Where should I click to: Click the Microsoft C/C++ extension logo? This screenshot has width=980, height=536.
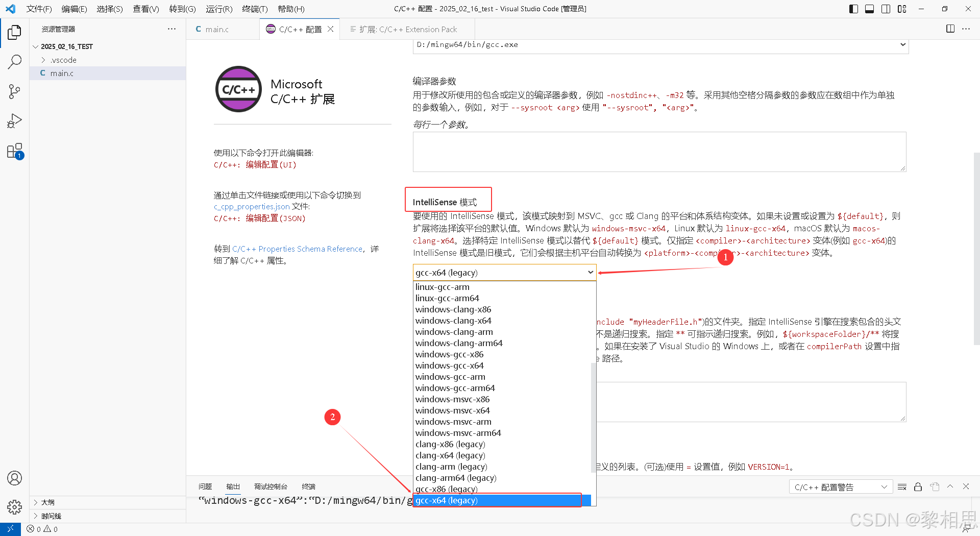pos(238,89)
